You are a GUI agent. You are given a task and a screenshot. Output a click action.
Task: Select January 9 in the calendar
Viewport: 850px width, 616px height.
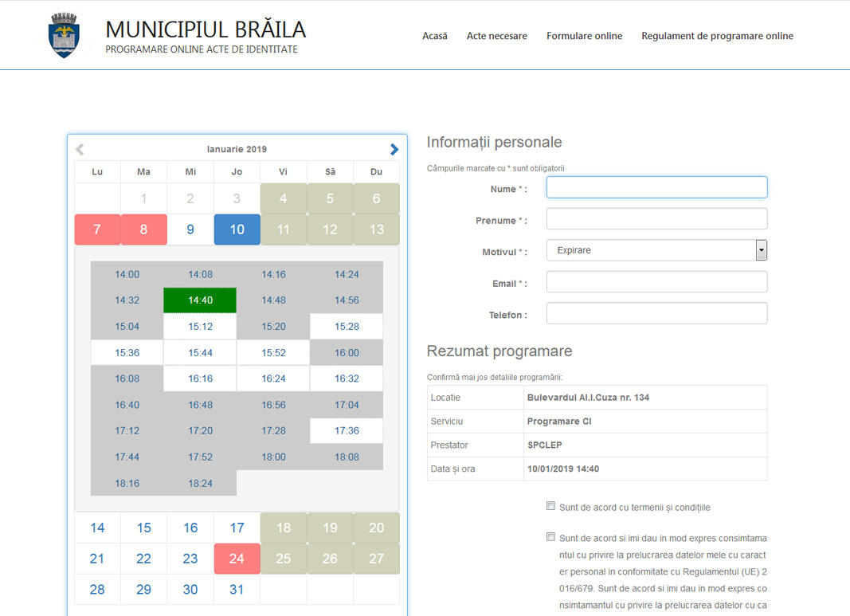[190, 230]
